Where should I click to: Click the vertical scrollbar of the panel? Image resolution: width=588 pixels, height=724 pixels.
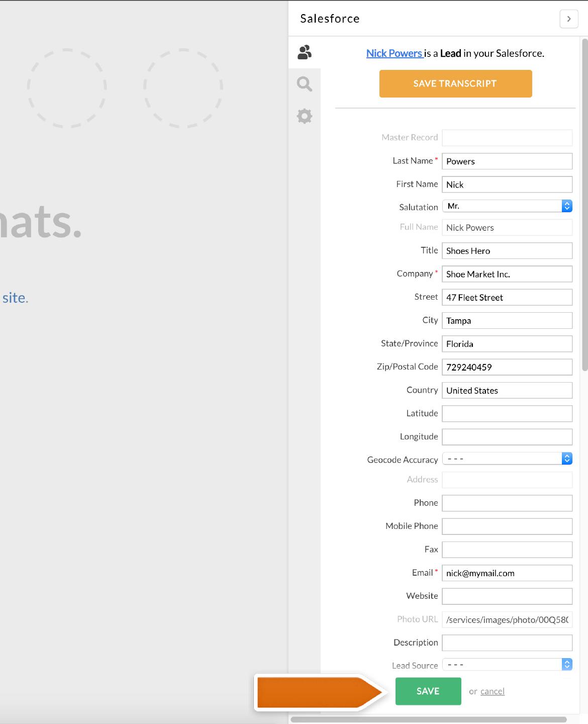(584, 204)
